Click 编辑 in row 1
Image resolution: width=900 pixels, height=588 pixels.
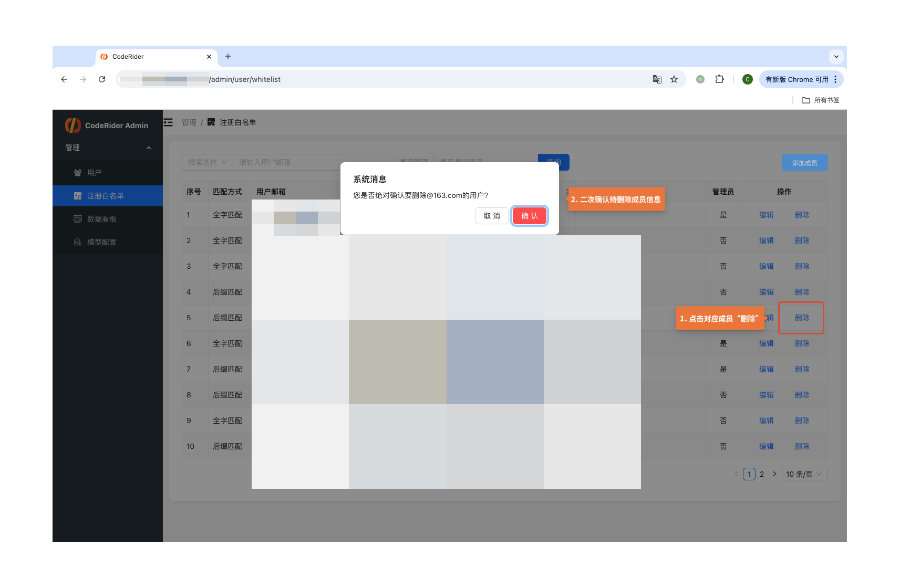(767, 215)
